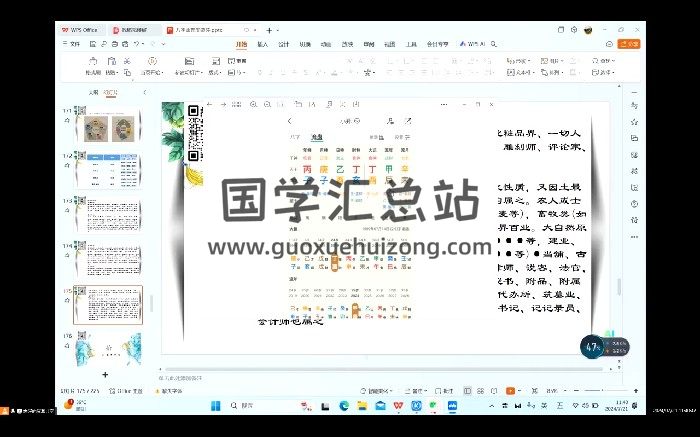Click the ribbon search magnifier icon

pos(494,44)
